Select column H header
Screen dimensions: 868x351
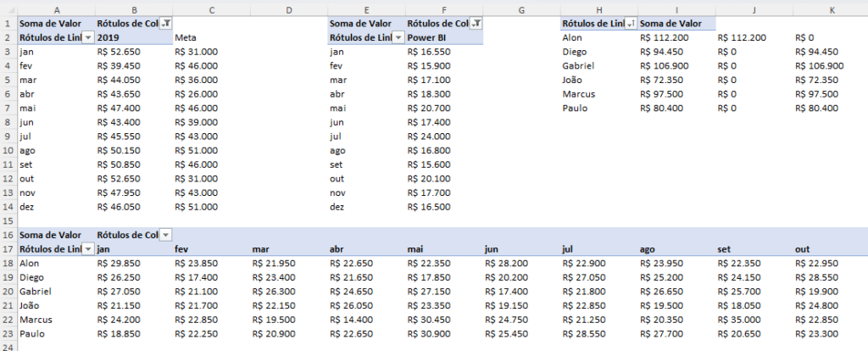[x=599, y=10]
